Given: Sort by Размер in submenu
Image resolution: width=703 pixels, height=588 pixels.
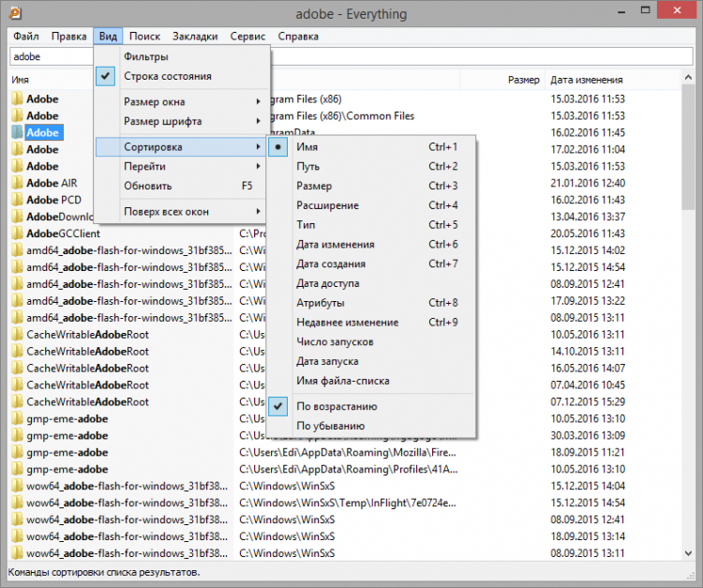Looking at the screenshot, I should point(372,186).
